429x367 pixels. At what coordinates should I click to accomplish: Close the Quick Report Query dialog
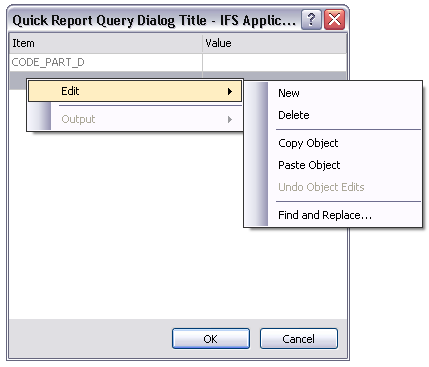point(334,20)
